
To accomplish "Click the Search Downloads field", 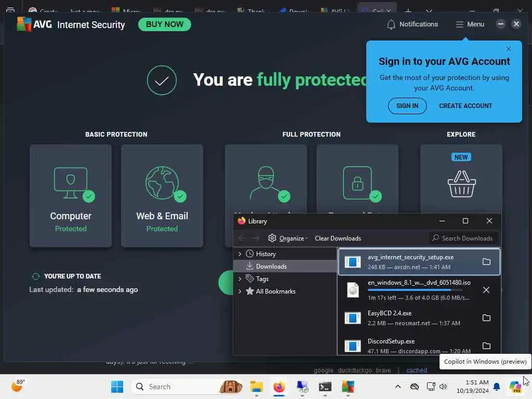I will pos(463,238).
